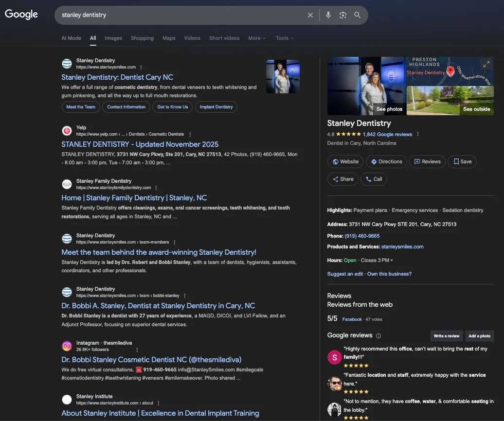Open the Tools dropdown

coord(285,38)
